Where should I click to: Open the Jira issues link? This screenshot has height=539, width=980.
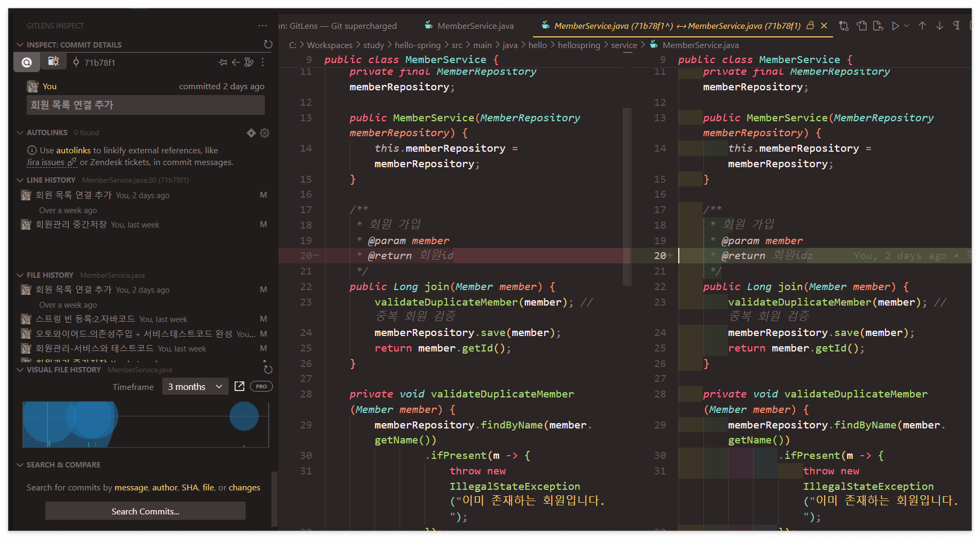click(x=45, y=162)
